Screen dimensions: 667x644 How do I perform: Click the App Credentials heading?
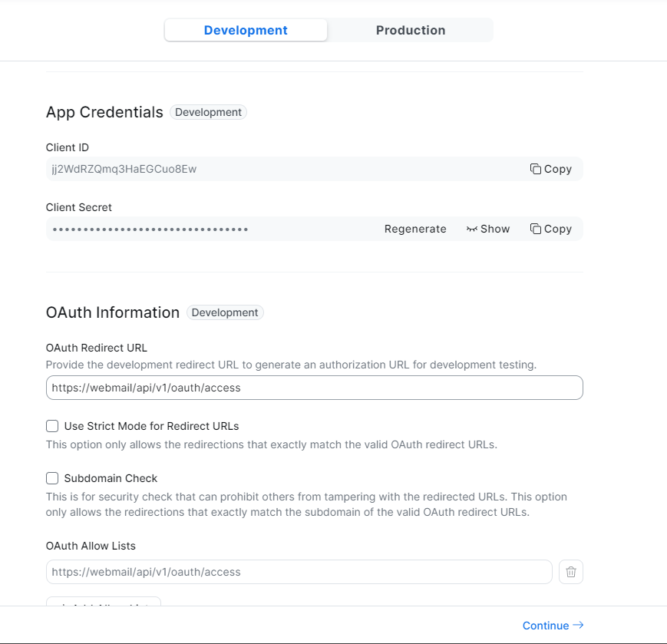tap(104, 112)
